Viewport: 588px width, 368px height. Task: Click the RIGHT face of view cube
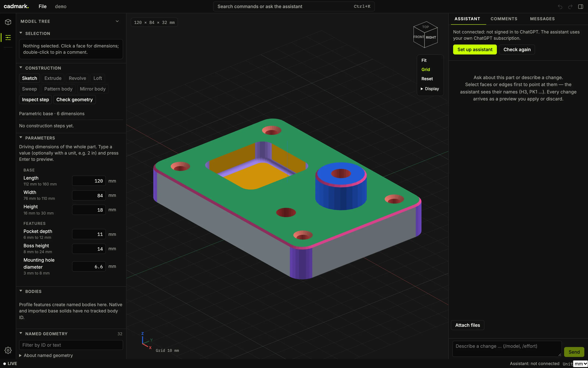point(431,38)
